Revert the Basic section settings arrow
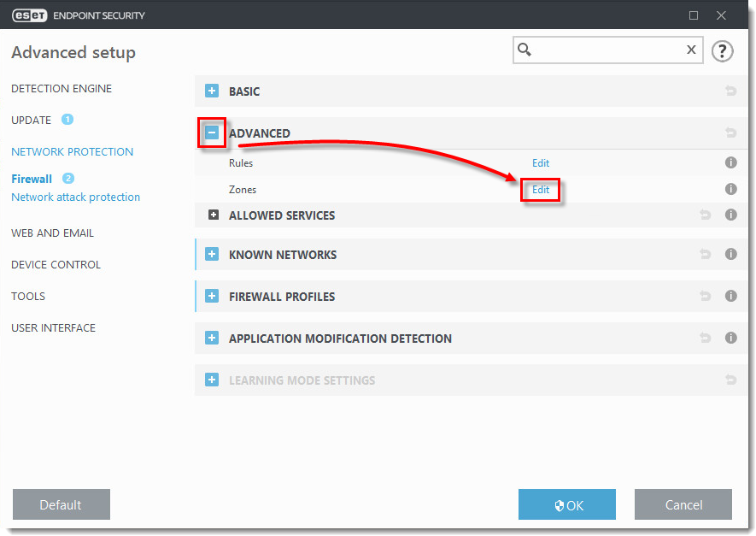756x536 pixels. [730, 91]
